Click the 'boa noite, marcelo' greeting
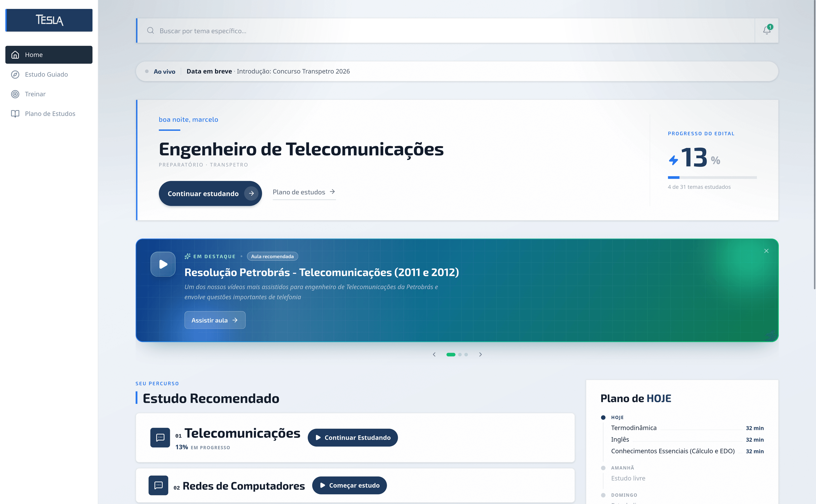This screenshot has height=504, width=816. (x=188, y=119)
